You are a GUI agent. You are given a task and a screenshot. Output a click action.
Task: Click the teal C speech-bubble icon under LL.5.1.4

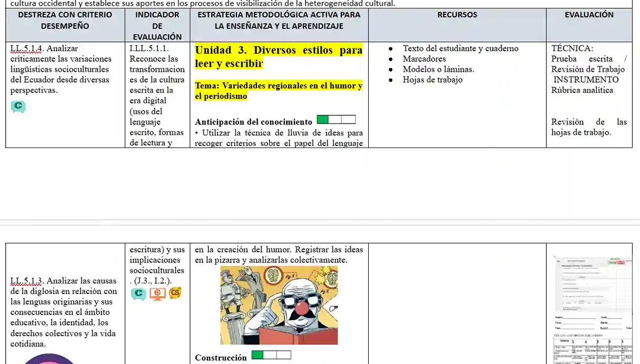[18, 106]
